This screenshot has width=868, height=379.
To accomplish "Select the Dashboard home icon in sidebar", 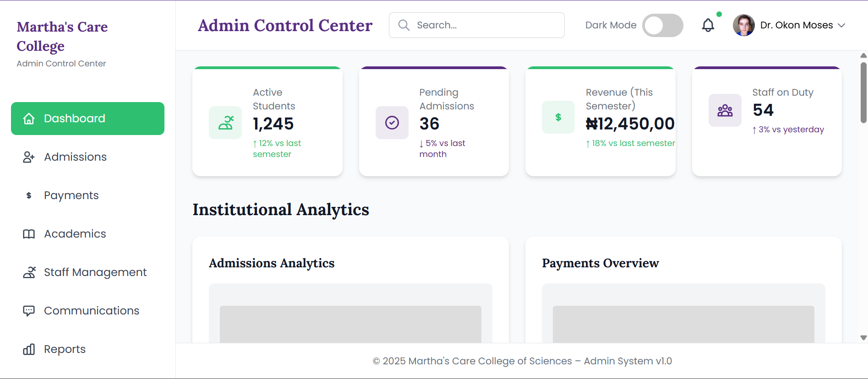I will pyautogui.click(x=29, y=119).
